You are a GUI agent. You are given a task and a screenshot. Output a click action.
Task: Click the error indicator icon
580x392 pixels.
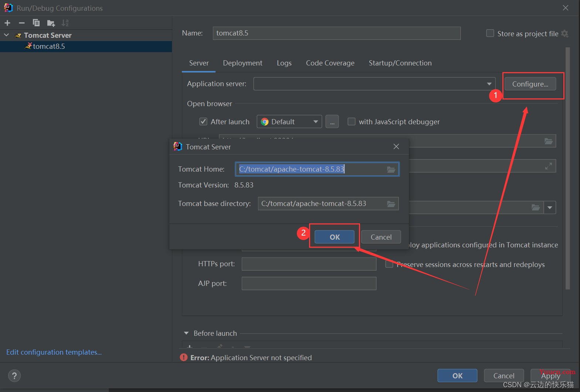tap(184, 358)
